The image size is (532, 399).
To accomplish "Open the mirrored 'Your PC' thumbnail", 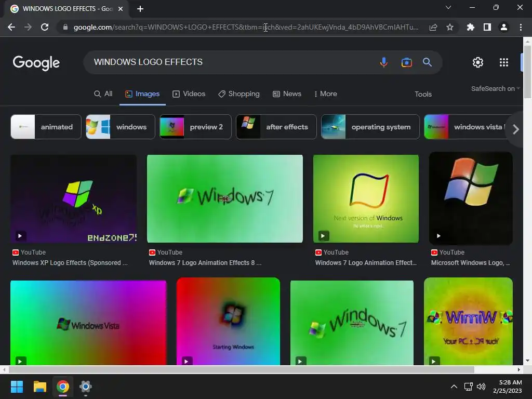I will 468,321.
